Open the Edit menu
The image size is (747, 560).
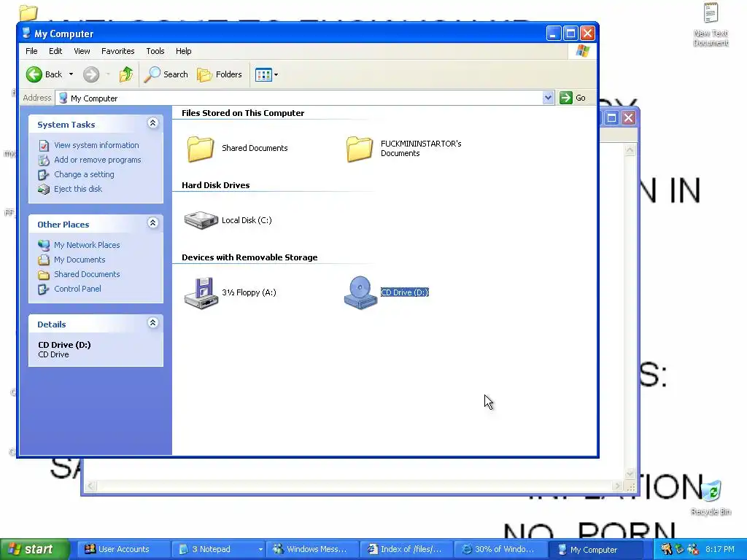tap(55, 51)
